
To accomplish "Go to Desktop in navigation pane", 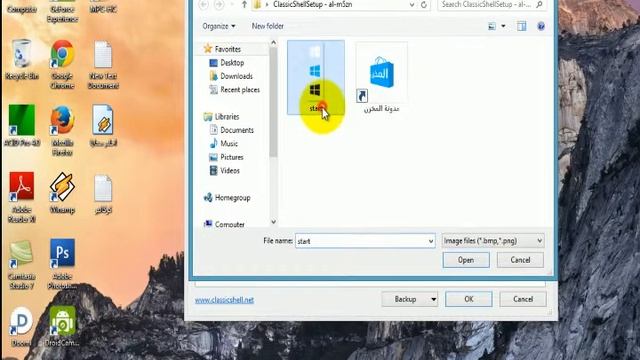I will click(227, 63).
